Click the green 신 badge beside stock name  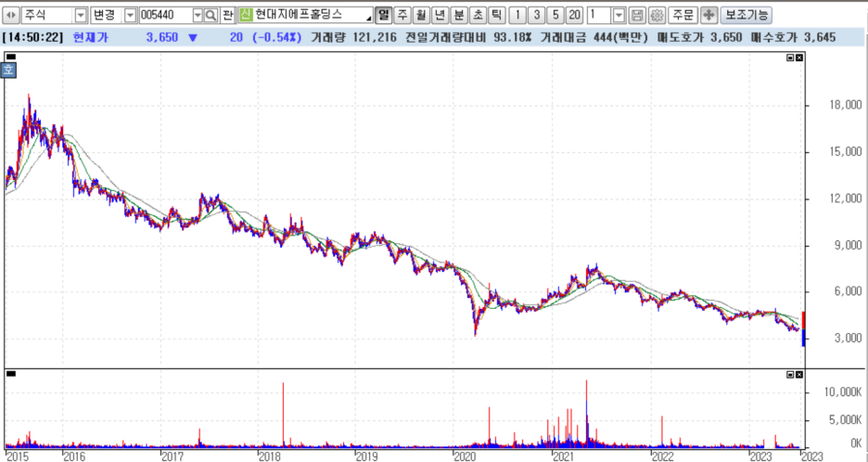click(x=246, y=16)
